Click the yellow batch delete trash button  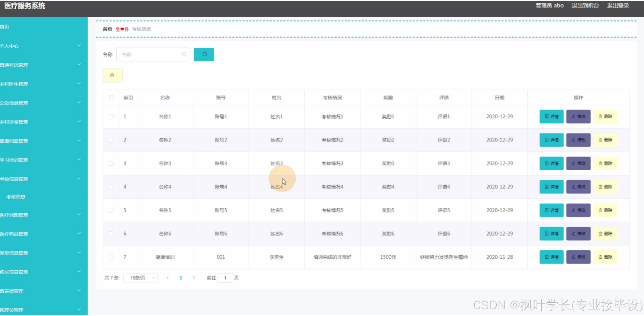tap(113, 75)
